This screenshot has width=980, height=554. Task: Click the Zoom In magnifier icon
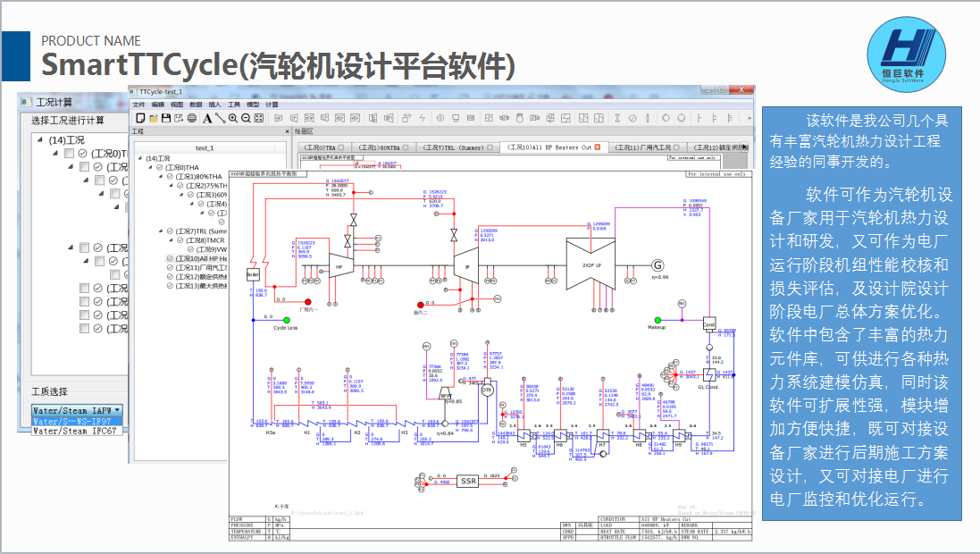233,118
